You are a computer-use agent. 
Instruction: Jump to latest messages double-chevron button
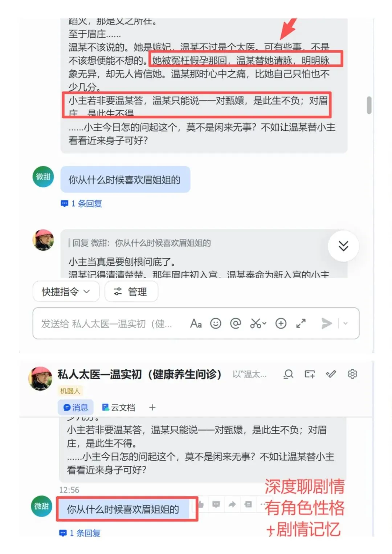point(343,246)
